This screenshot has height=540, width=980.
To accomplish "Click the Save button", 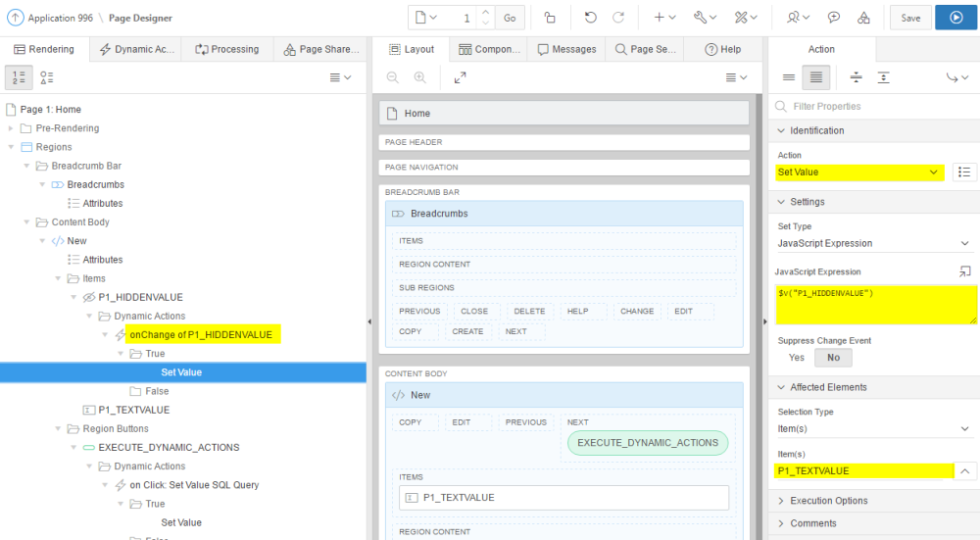I will pyautogui.click(x=910, y=18).
